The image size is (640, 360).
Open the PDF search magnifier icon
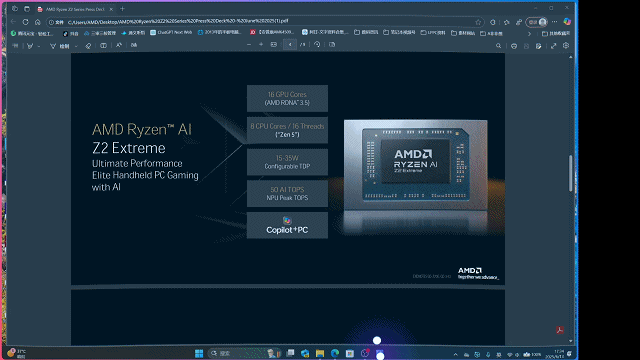(498, 46)
